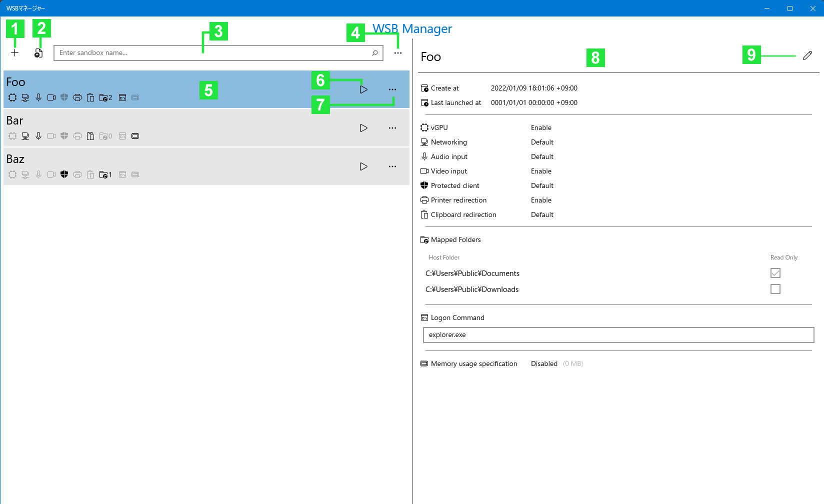This screenshot has width=824, height=504.
Task: Click the Logon Command explorer.exe field
Action: point(618,335)
